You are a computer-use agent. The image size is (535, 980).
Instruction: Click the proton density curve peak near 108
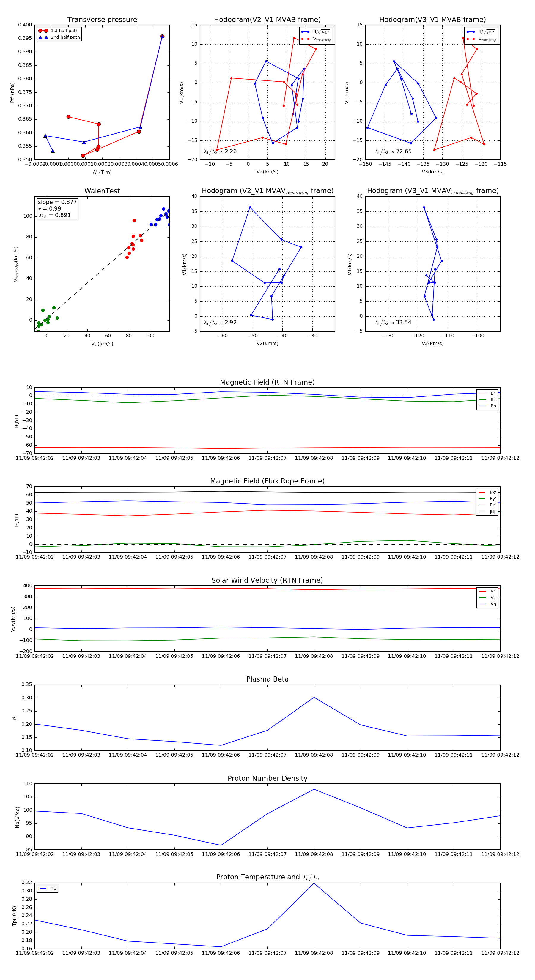pyautogui.click(x=314, y=789)
